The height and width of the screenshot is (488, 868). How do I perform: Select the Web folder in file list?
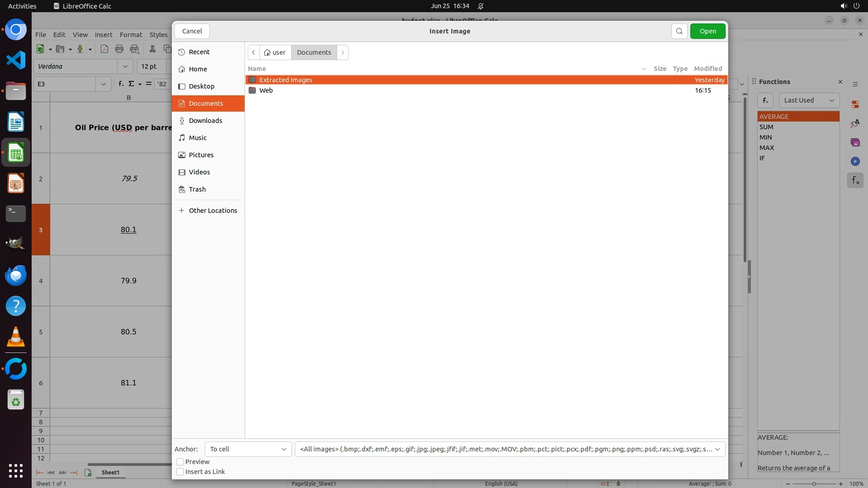(x=266, y=90)
